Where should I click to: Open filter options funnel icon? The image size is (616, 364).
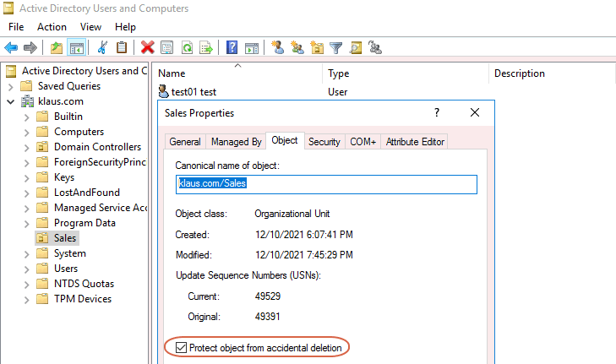[x=336, y=48]
